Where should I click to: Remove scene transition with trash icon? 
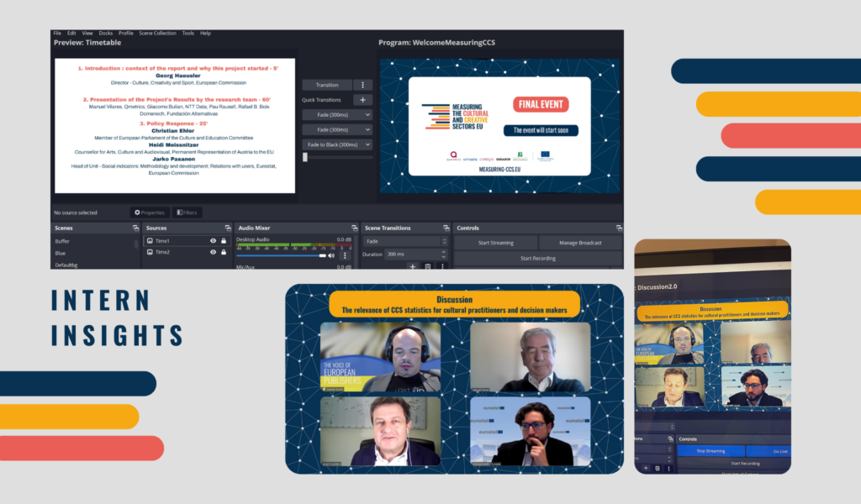pos(428,266)
